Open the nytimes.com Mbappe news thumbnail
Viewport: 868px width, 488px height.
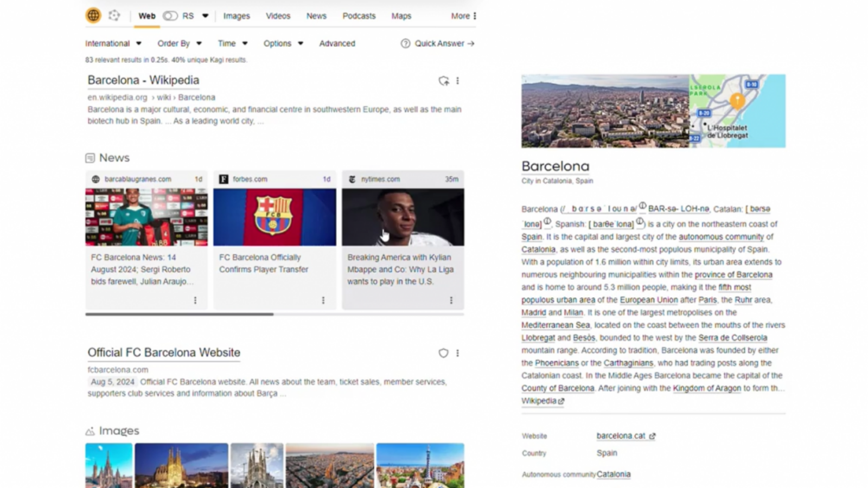tap(403, 217)
